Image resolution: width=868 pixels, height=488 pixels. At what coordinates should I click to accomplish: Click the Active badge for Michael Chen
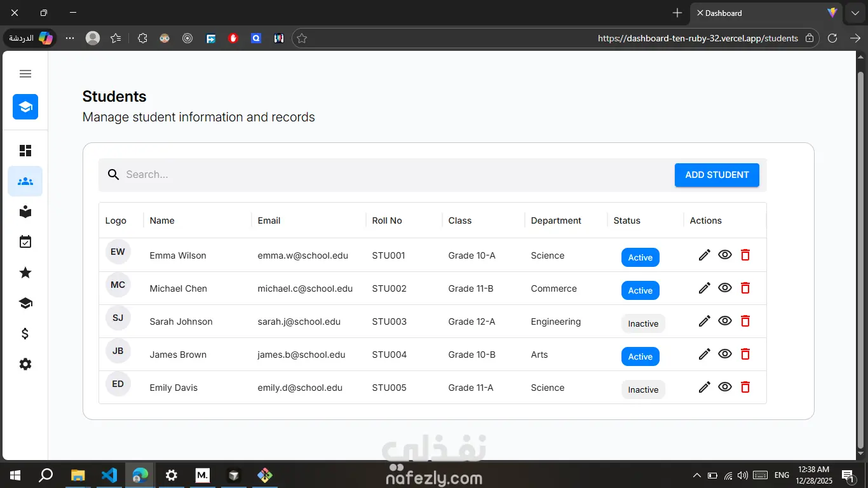tap(641, 290)
